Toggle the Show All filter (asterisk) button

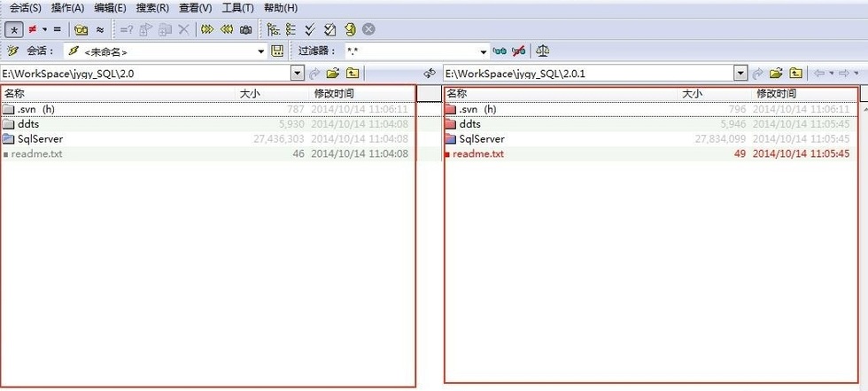point(14,29)
